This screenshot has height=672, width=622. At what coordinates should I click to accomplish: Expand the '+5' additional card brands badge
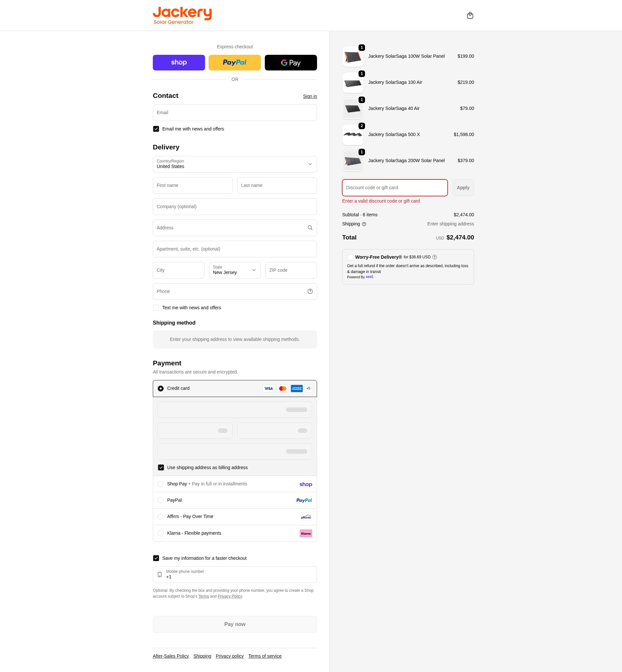(308, 388)
